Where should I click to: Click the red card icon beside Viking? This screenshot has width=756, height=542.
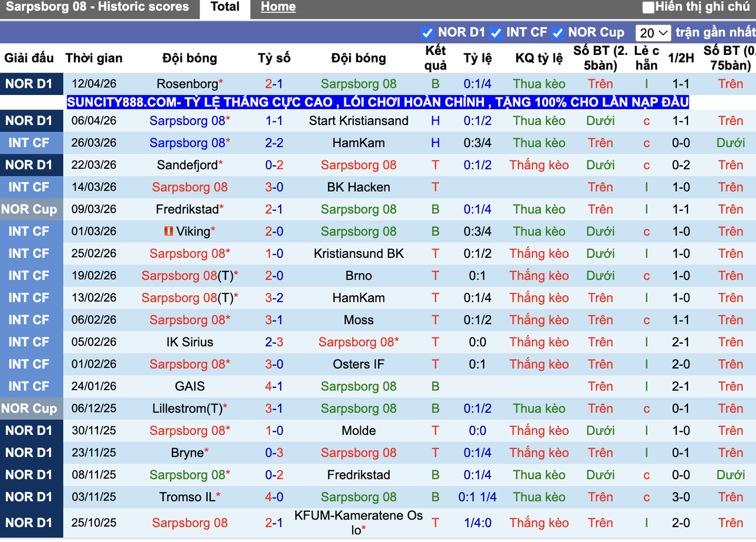(168, 231)
